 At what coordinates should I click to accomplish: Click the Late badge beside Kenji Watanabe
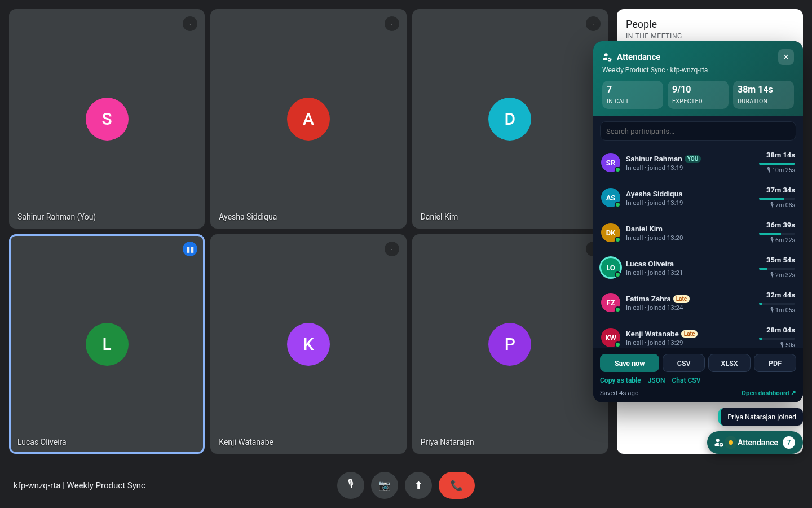[x=689, y=334]
